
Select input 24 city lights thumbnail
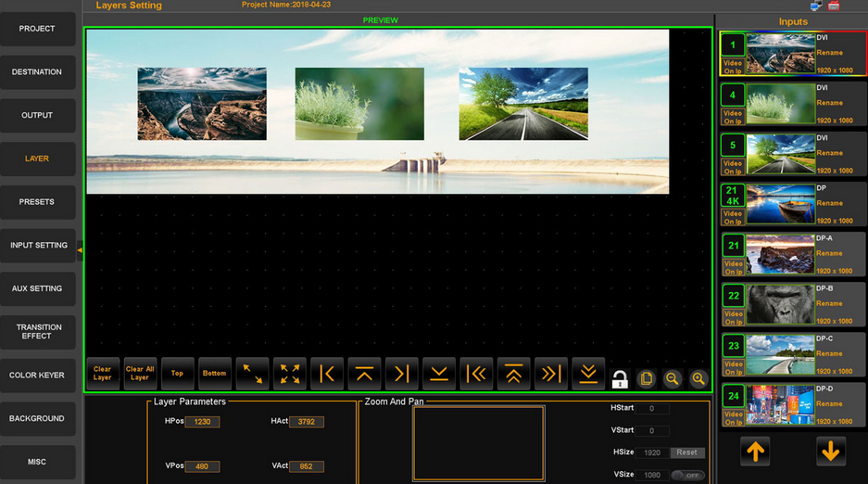(x=781, y=405)
